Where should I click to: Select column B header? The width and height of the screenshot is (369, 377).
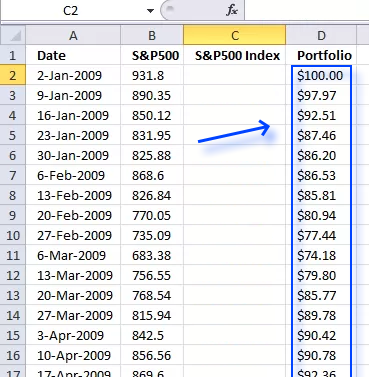pyautogui.click(x=152, y=35)
